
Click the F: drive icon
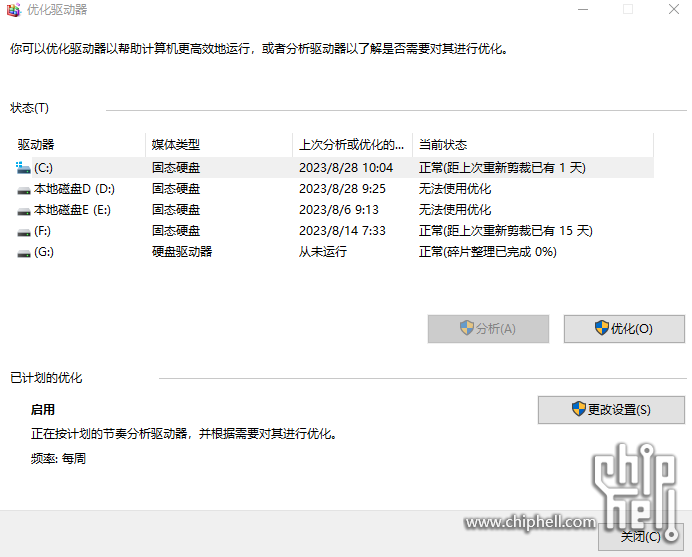coord(23,232)
